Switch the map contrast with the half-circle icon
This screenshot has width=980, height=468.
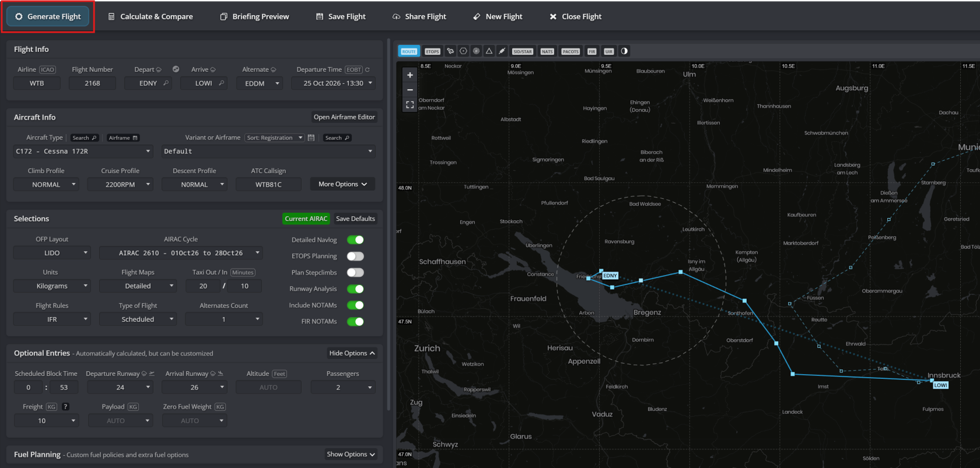pyautogui.click(x=624, y=51)
